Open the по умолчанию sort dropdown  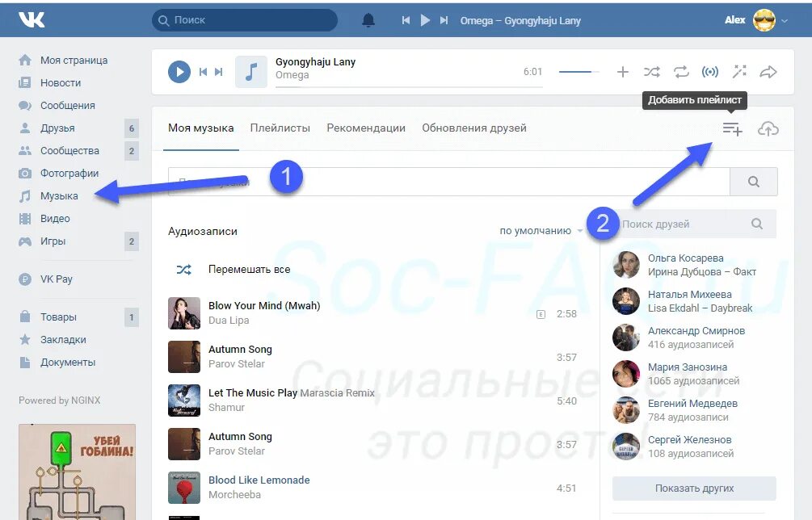point(541,231)
